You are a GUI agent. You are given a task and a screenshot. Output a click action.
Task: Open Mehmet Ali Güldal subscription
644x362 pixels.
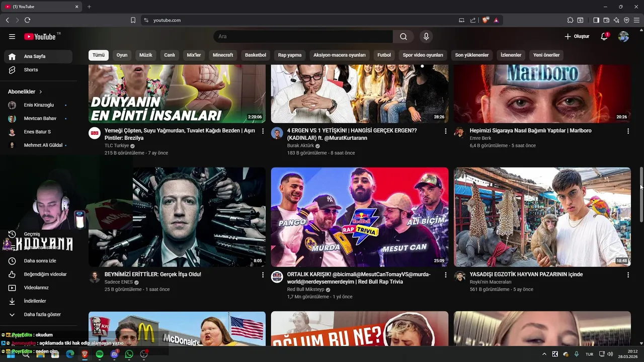38,145
